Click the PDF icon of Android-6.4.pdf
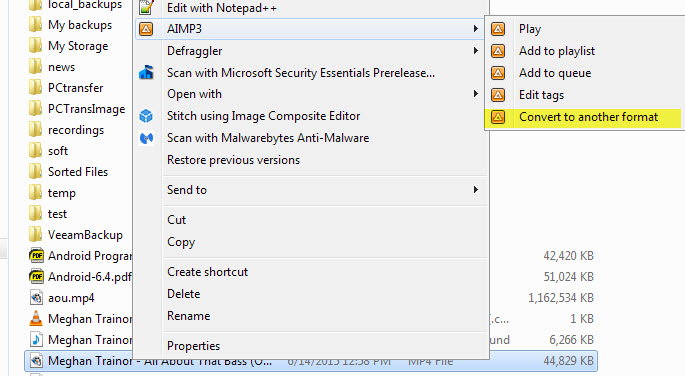 point(36,277)
